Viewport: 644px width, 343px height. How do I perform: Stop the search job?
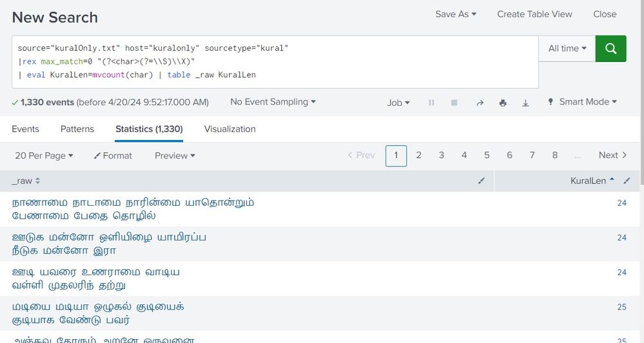[454, 103]
